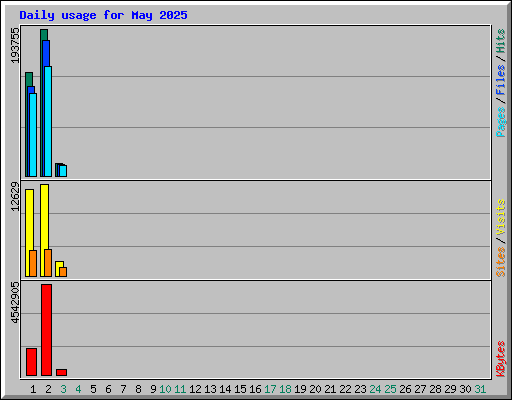512x400 pixels.
Task: Click green day 31 axis label
Action: [x=480, y=389]
